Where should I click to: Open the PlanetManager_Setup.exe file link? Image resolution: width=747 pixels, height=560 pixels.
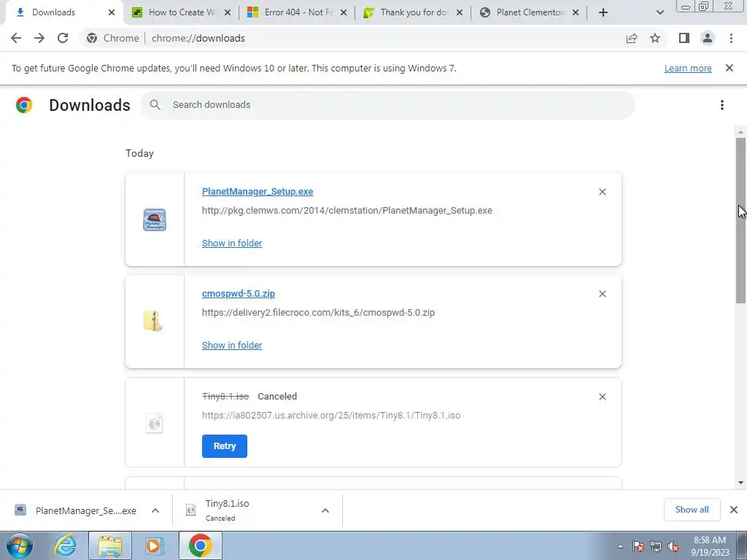click(x=258, y=192)
